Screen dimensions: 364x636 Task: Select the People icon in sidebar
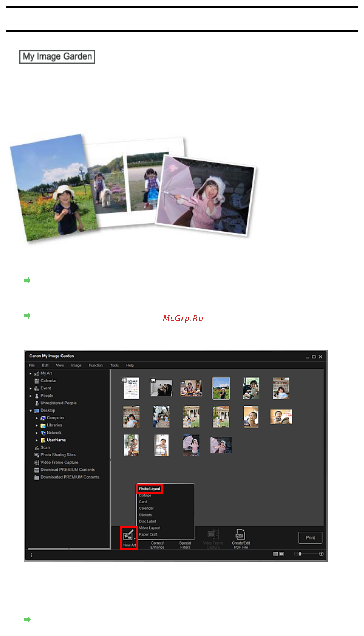click(x=37, y=396)
